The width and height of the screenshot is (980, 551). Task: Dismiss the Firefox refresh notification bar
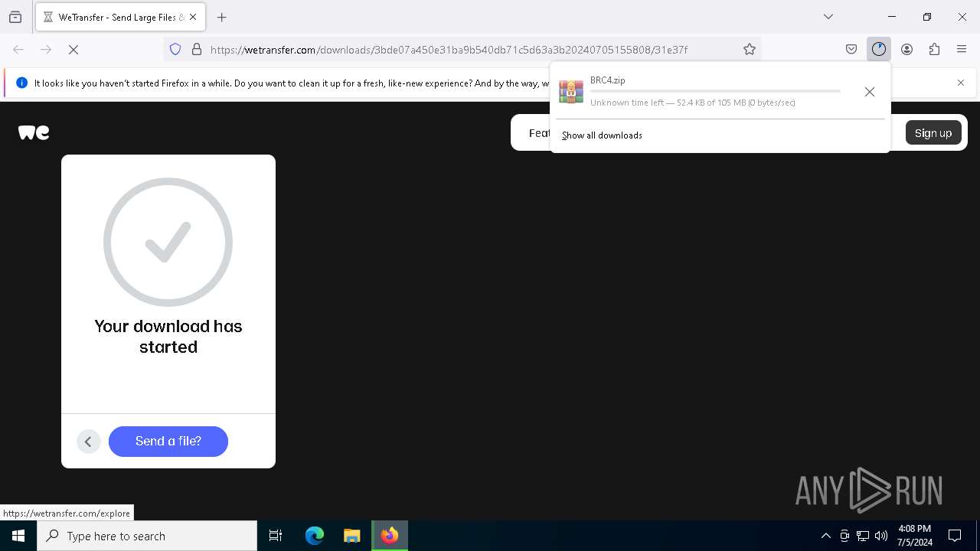point(961,83)
